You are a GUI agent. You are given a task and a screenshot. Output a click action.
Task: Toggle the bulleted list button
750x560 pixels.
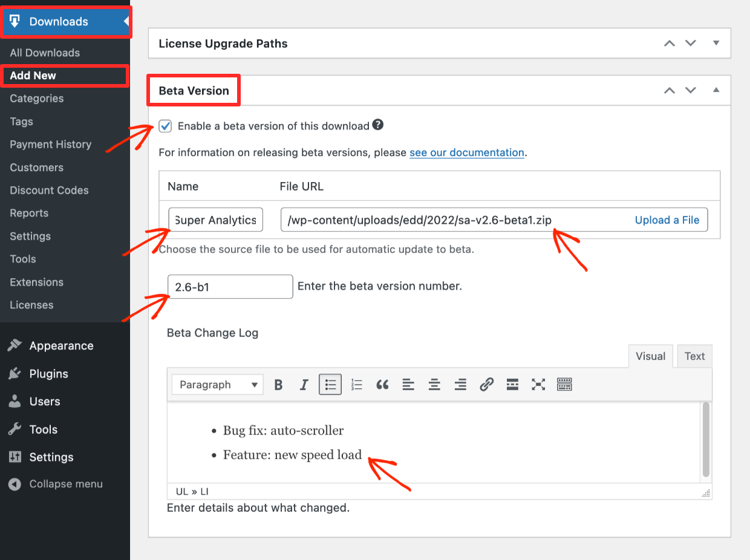click(330, 385)
